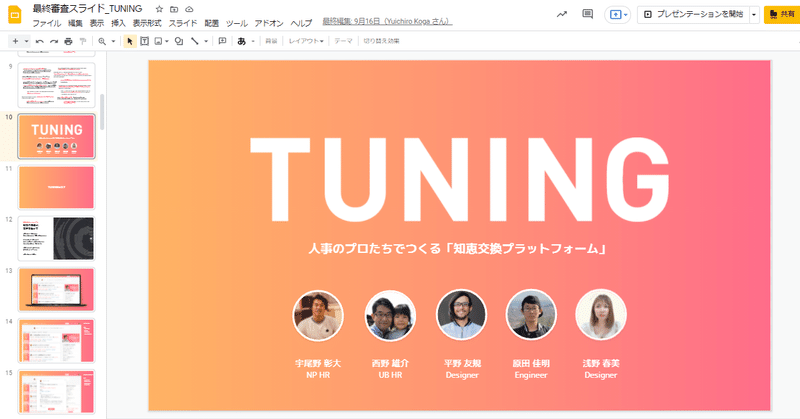The image size is (800, 419).
Task: Open the zoom level dropdown
Action: pyautogui.click(x=113, y=41)
